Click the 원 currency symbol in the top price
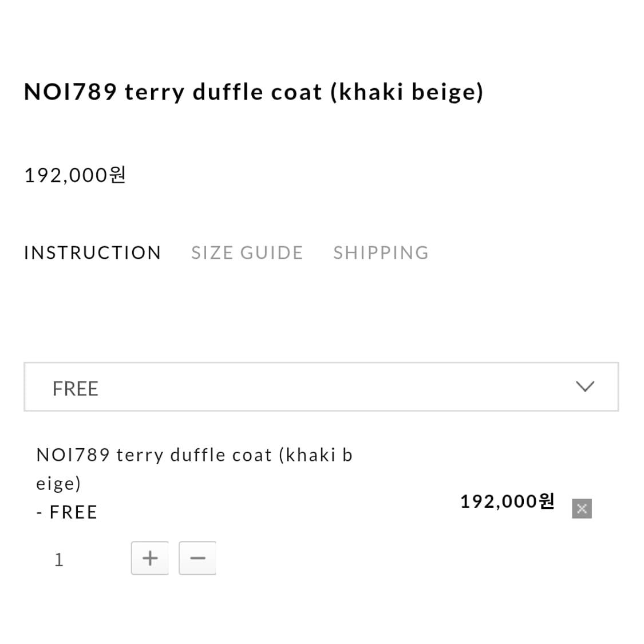The width and height of the screenshot is (644, 644). [x=117, y=174]
